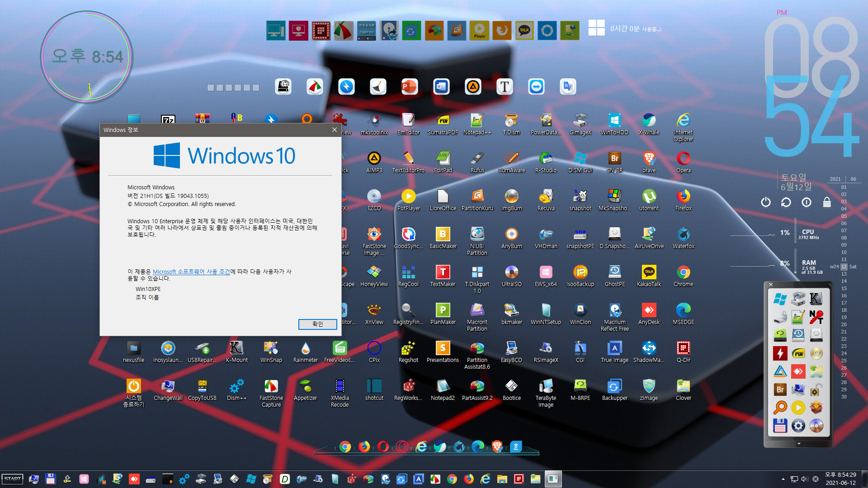
Task: Open KakaoTalk from top launcher bar
Action: (x=524, y=31)
